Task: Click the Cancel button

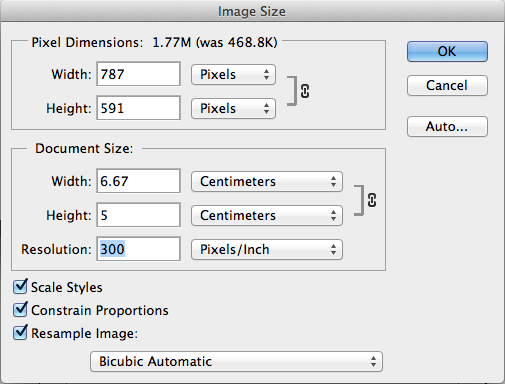Action: (447, 86)
